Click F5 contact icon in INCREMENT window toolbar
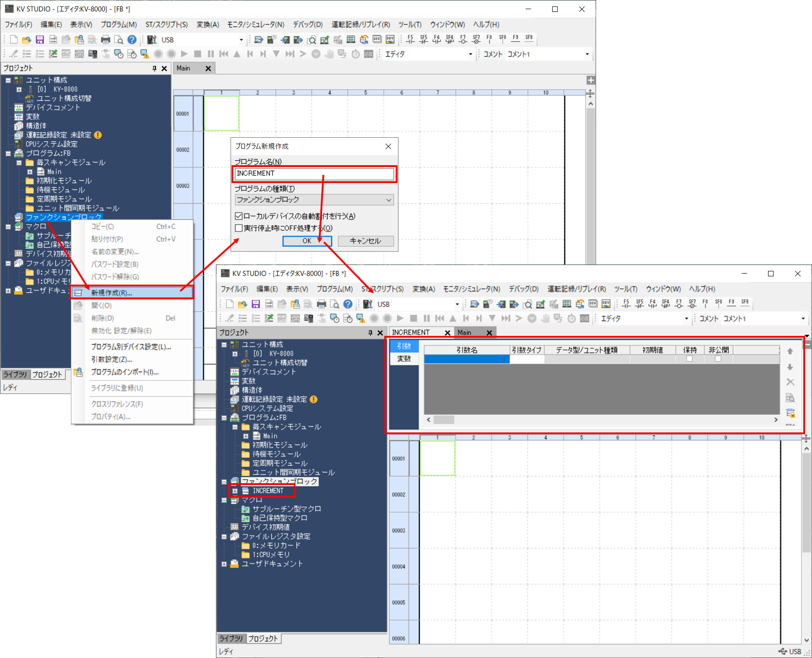812x658 pixels. coord(626,303)
